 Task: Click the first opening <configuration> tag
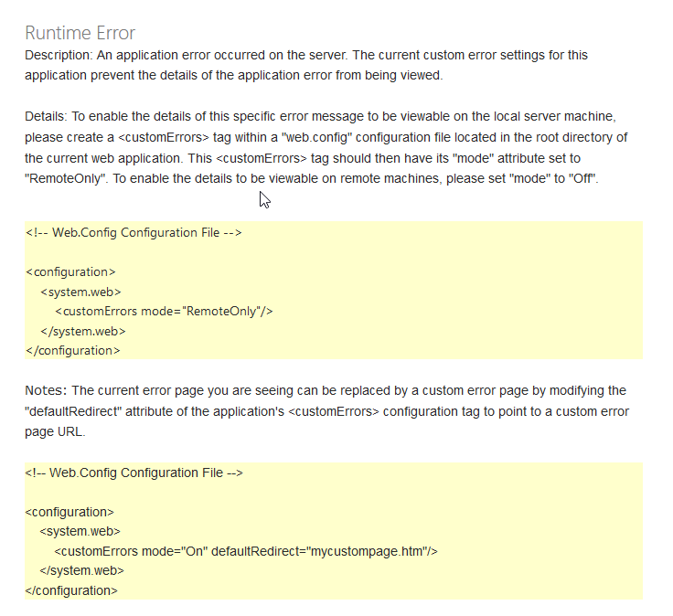(x=70, y=272)
